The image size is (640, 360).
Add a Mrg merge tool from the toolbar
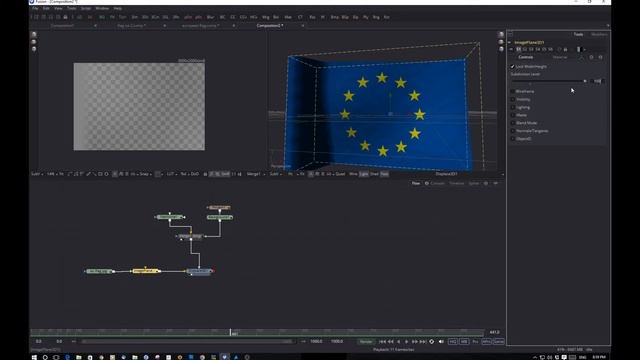point(266,17)
